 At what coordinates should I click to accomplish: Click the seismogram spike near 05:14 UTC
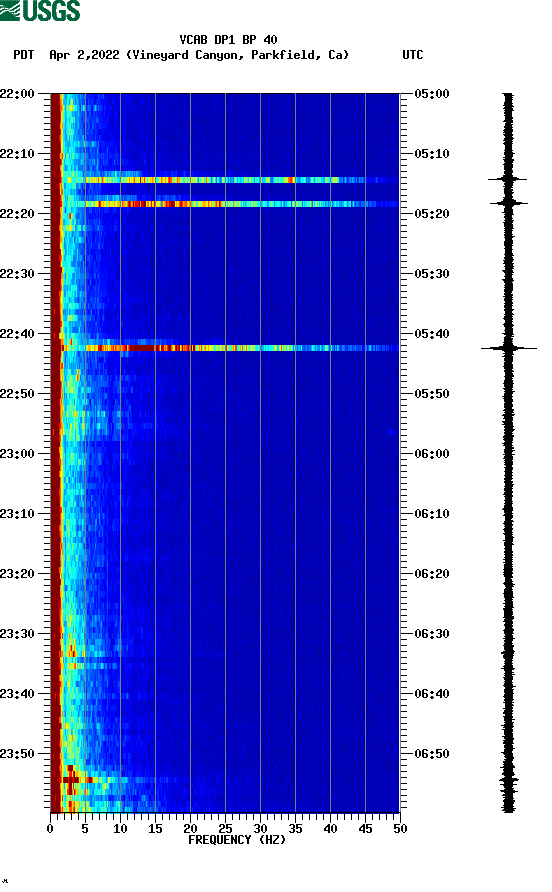[508, 179]
